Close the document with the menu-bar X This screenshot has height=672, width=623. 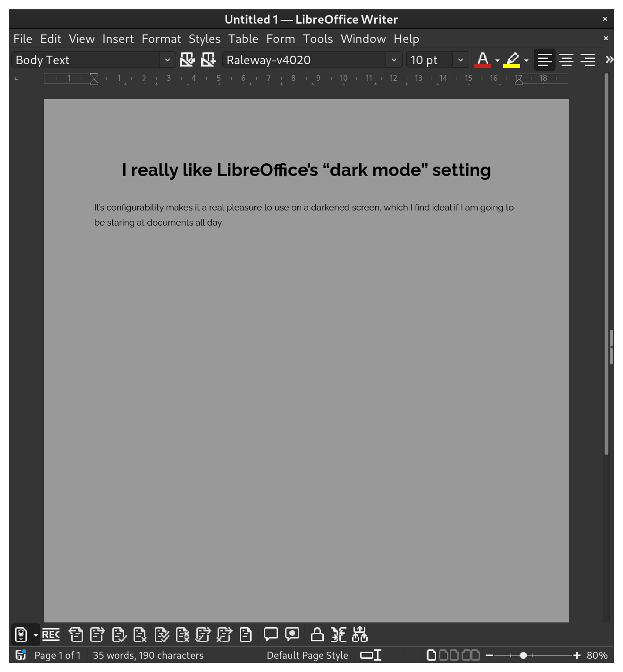point(606,38)
